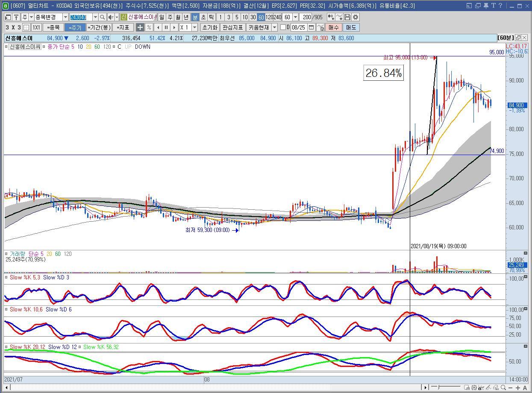The height and width of the screenshot is (393, 532).
Task: Open the 주 market type dropdown
Action: 32,17
